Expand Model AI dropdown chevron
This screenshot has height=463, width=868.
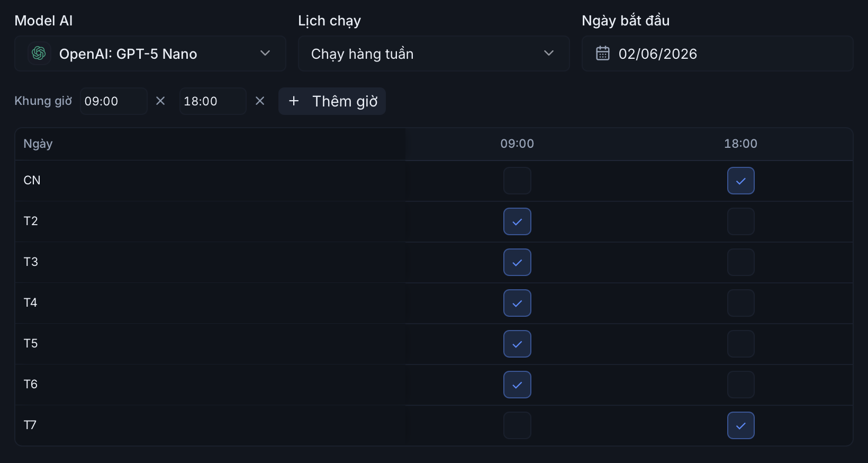(265, 53)
